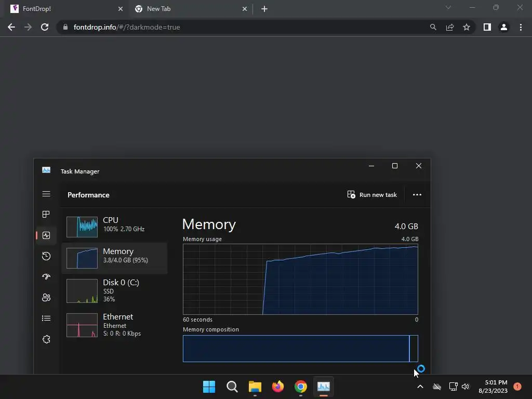Click Run new task button

click(x=372, y=195)
